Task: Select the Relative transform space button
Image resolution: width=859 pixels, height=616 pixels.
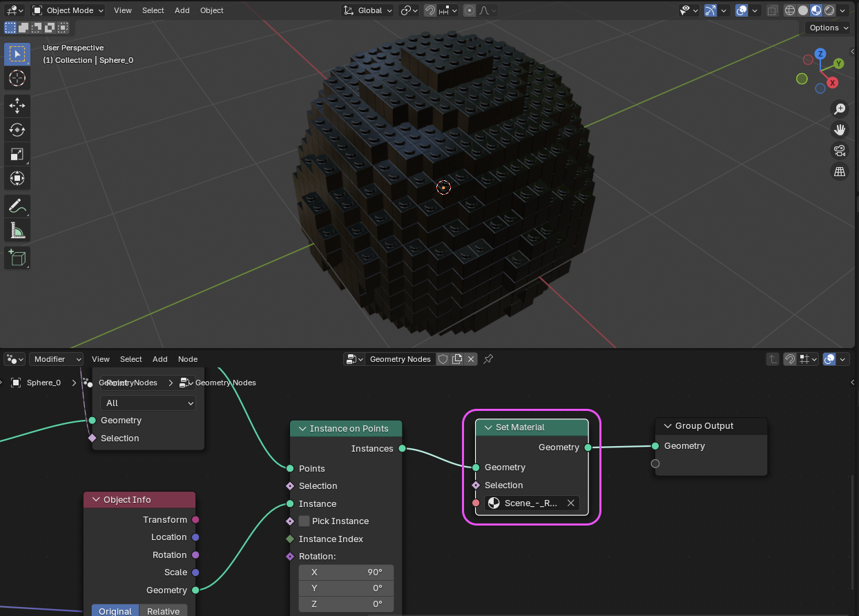Action: [x=163, y=611]
